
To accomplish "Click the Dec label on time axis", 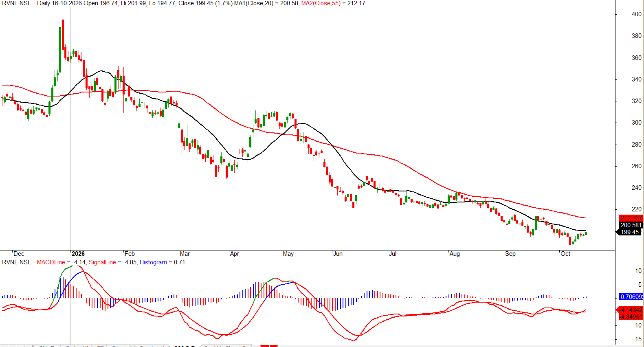I will point(19,254).
